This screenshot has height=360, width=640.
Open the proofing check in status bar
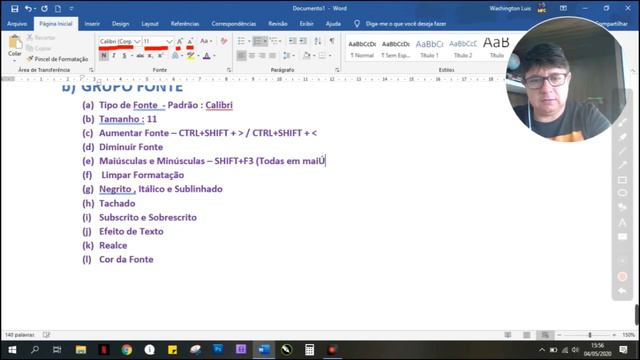(47, 335)
